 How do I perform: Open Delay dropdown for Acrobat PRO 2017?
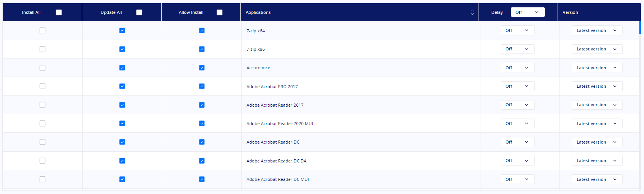point(518,86)
